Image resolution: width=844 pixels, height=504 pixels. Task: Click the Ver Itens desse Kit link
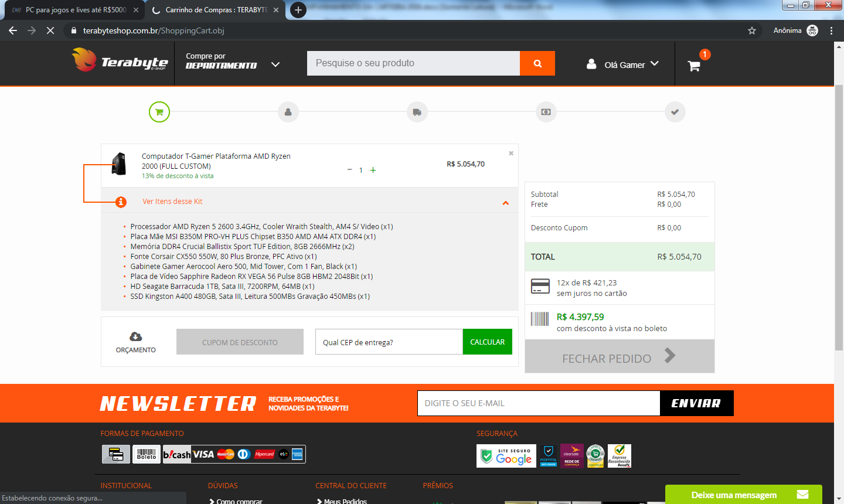coord(172,202)
